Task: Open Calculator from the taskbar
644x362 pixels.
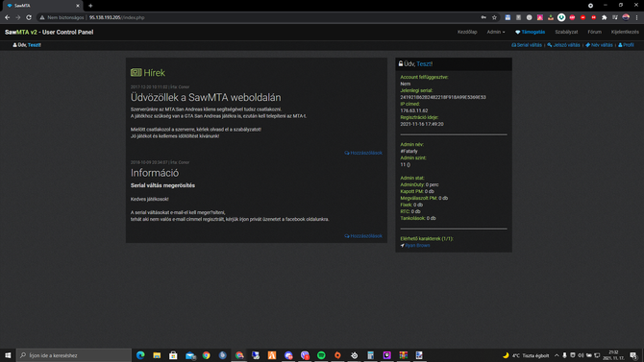Action: (x=370, y=355)
